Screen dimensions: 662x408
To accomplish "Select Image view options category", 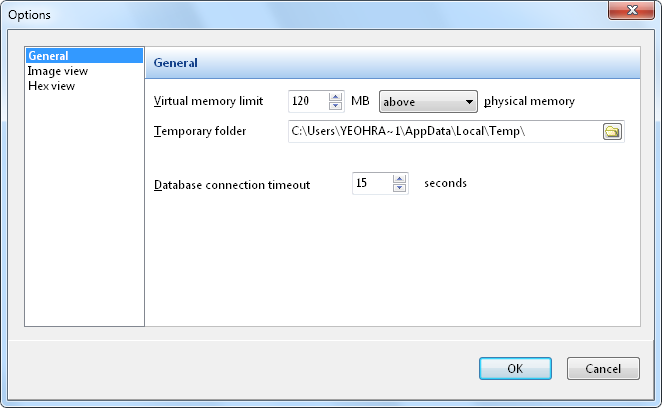I will click(57, 71).
